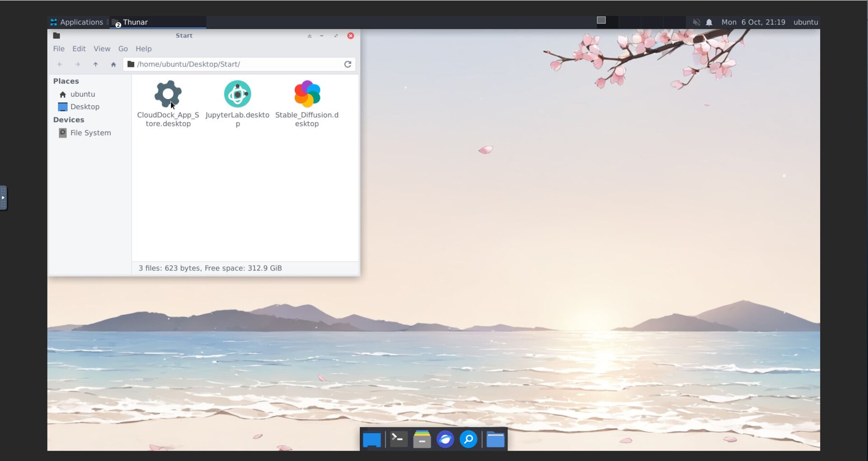Image resolution: width=868 pixels, height=461 pixels.
Task: Reload the current folder view
Action: [x=347, y=65]
